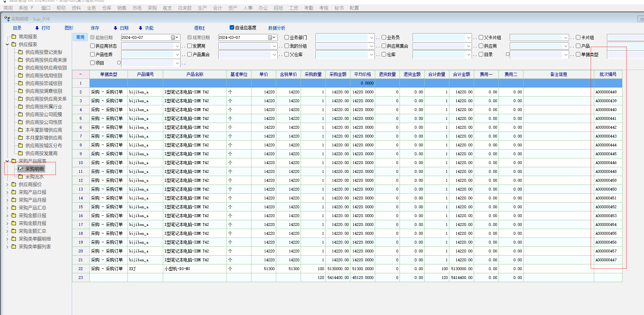Collapse the 供应报表 tree node

point(7,44)
